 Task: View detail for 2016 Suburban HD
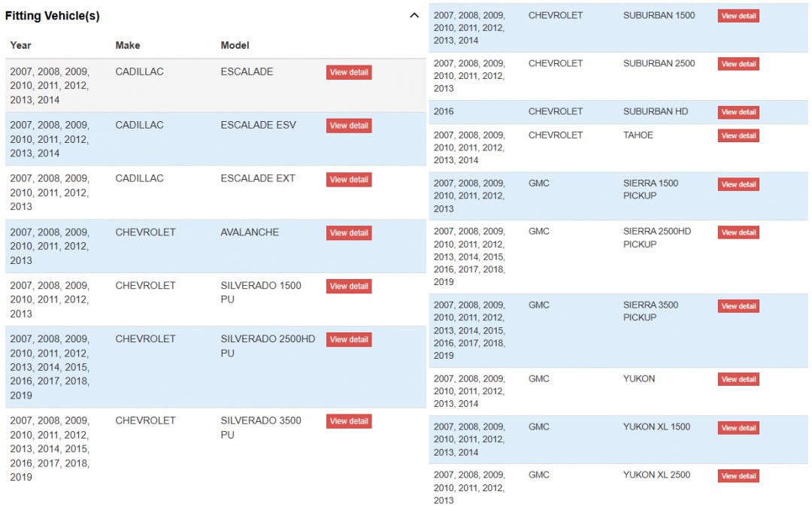pyautogui.click(x=738, y=112)
